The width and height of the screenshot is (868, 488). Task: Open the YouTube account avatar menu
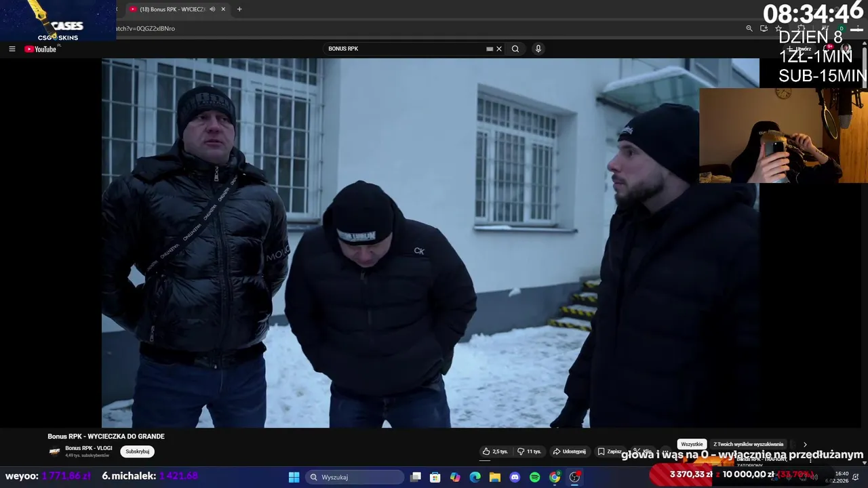pos(846,49)
